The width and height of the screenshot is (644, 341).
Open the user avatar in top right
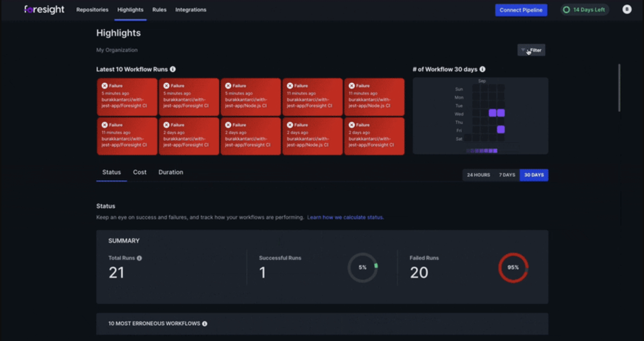627,9
